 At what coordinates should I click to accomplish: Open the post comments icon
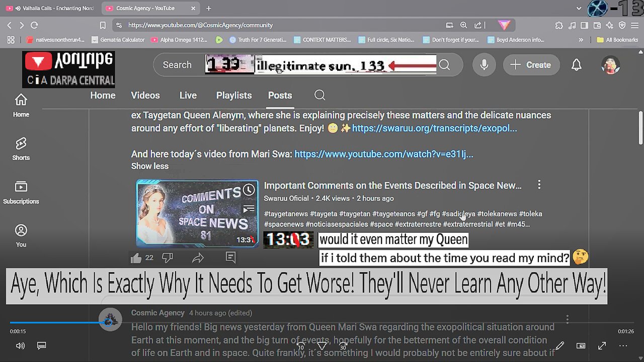coord(230,258)
